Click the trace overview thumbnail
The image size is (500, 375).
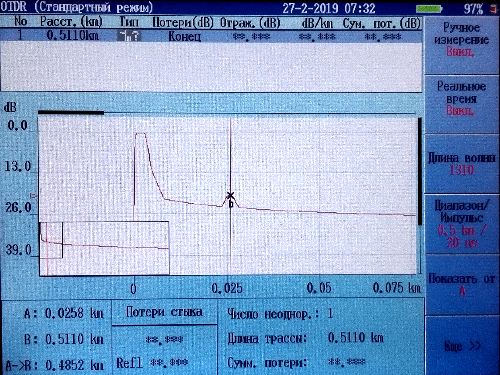click(x=104, y=248)
